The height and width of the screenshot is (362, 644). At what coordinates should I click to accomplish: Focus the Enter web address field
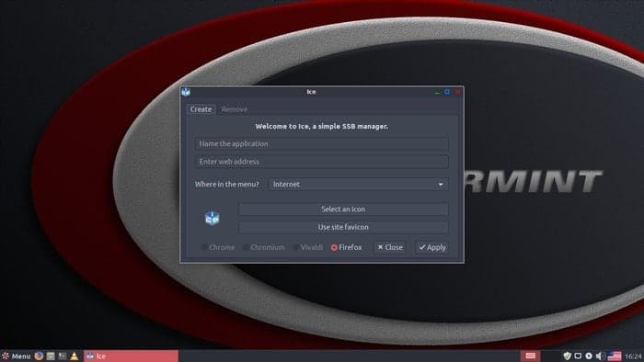(x=322, y=162)
